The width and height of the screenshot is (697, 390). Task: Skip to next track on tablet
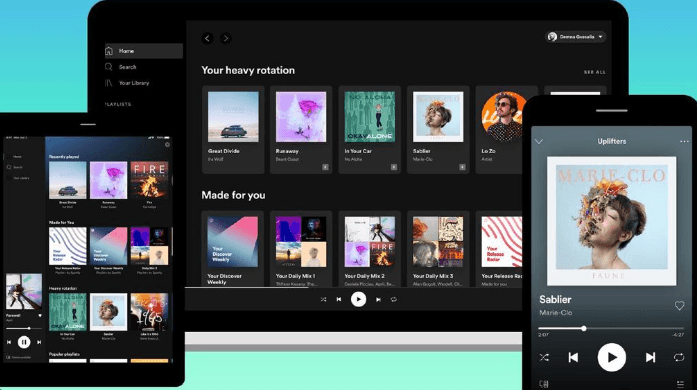click(x=39, y=342)
